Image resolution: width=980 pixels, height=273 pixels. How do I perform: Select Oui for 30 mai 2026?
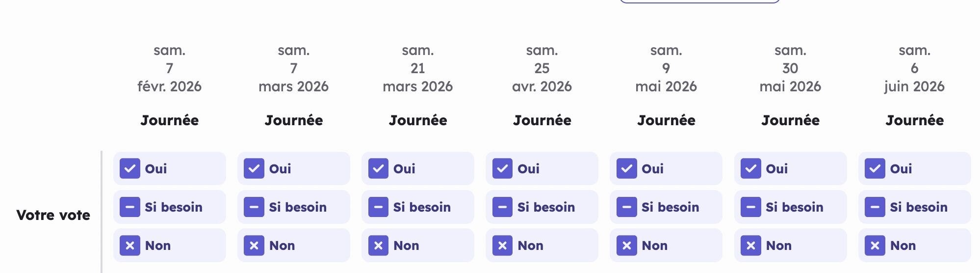click(x=790, y=168)
